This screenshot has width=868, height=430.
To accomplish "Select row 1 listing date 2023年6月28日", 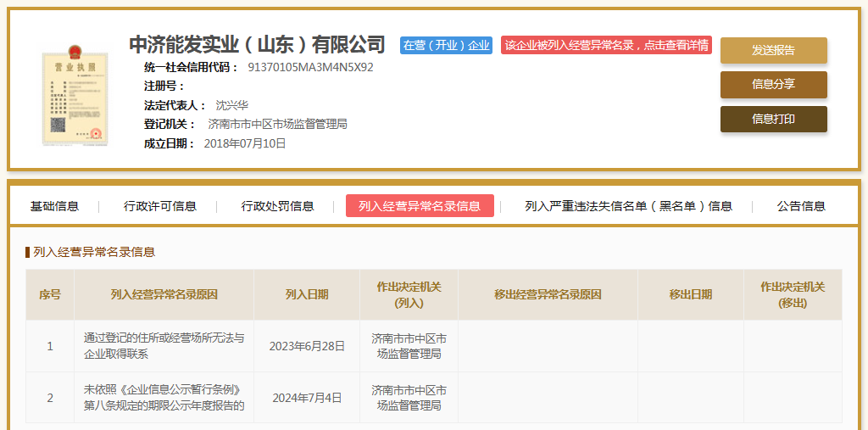I will [x=307, y=346].
